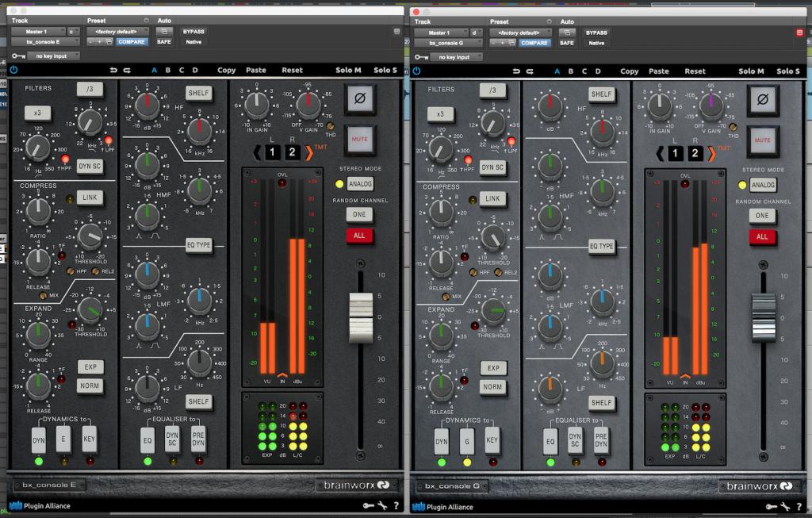Screen dimensions: 812x518
Task: Click random channel ONE in bx_console G
Action: [762, 216]
